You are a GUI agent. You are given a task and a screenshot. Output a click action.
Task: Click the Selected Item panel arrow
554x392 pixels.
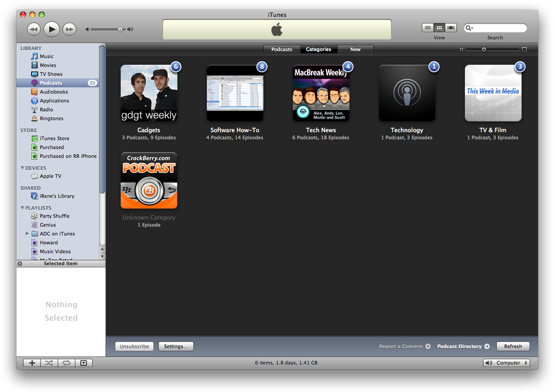(20, 263)
